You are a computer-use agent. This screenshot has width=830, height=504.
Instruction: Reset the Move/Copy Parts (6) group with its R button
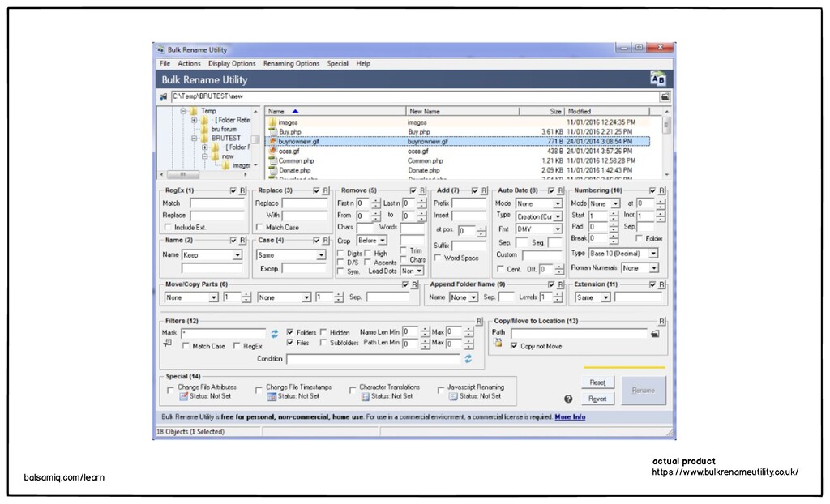[x=415, y=285]
